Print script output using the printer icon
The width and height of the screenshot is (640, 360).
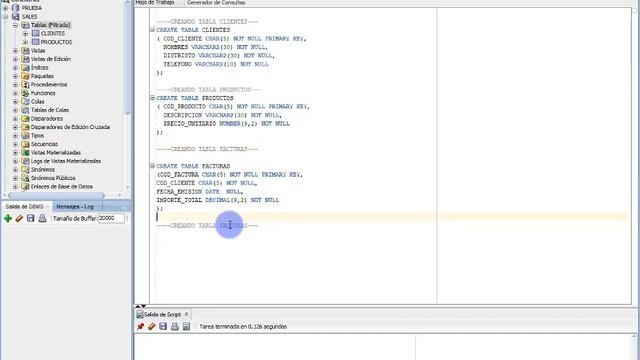175,327
